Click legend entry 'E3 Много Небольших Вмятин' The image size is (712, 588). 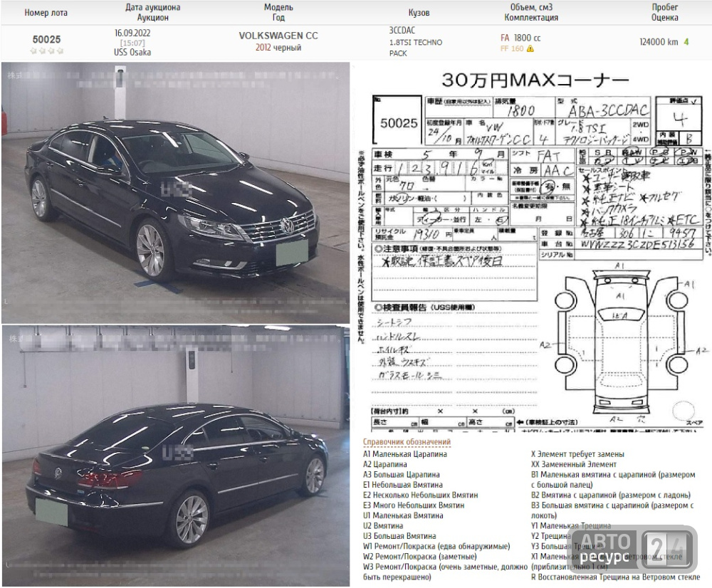tap(413, 505)
